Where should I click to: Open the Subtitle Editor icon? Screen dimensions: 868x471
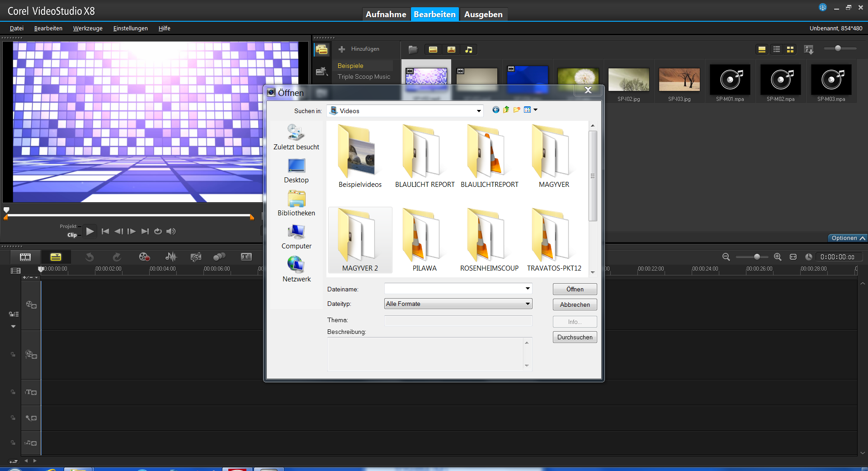tap(246, 257)
